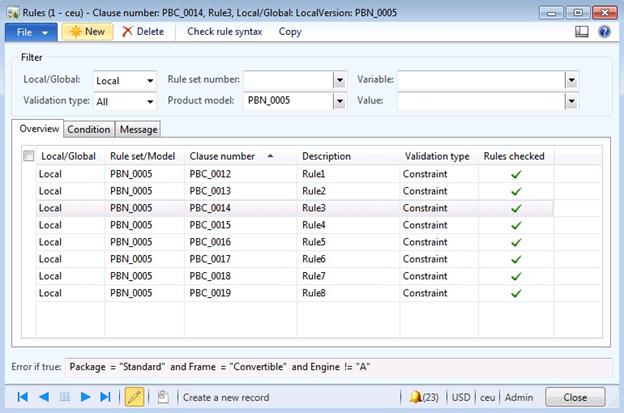The height and width of the screenshot is (413, 624).
Task: Open the Local/Global filter dropdown
Action: coord(150,80)
